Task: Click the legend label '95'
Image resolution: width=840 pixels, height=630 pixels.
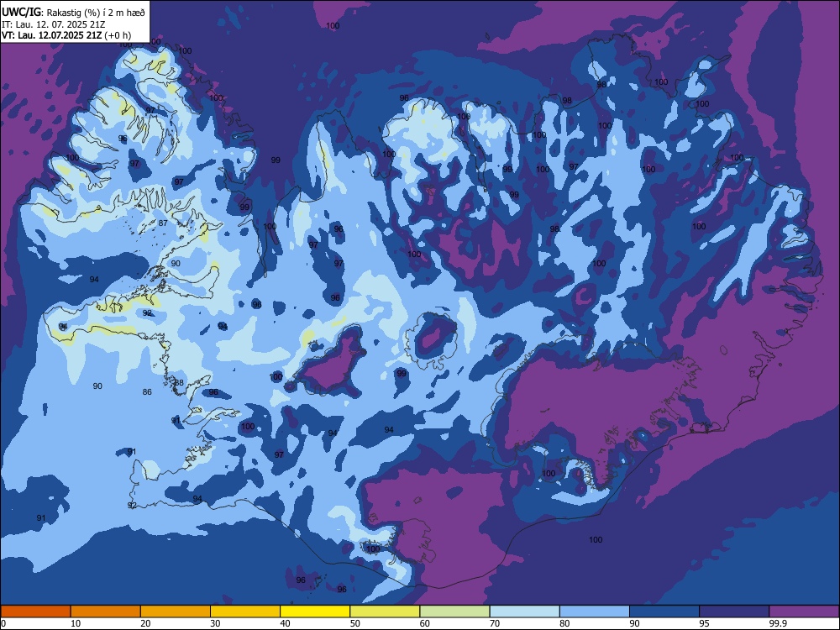Action: [705, 623]
